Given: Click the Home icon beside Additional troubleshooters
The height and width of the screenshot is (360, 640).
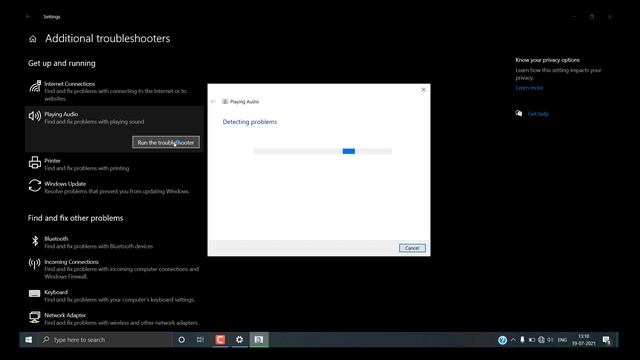Looking at the screenshot, I should [x=33, y=39].
